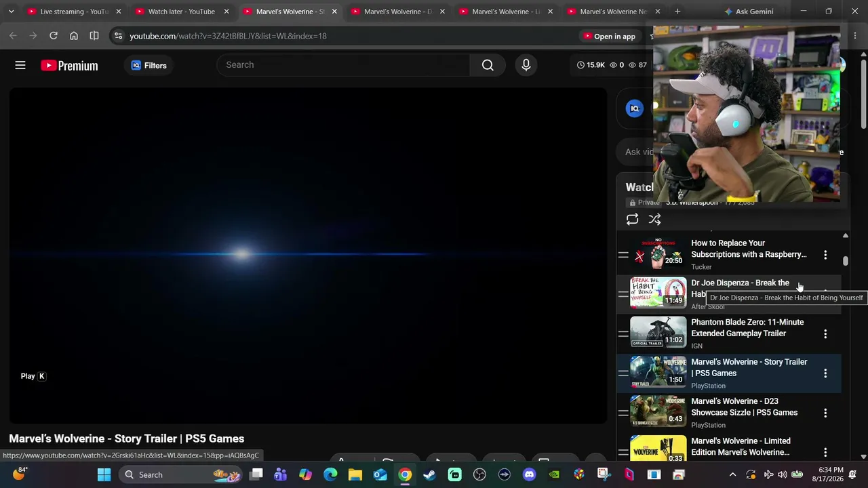Click the drag handle of D23 Showcase Sizzle
This screenshot has height=488, width=868.
(623, 413)
